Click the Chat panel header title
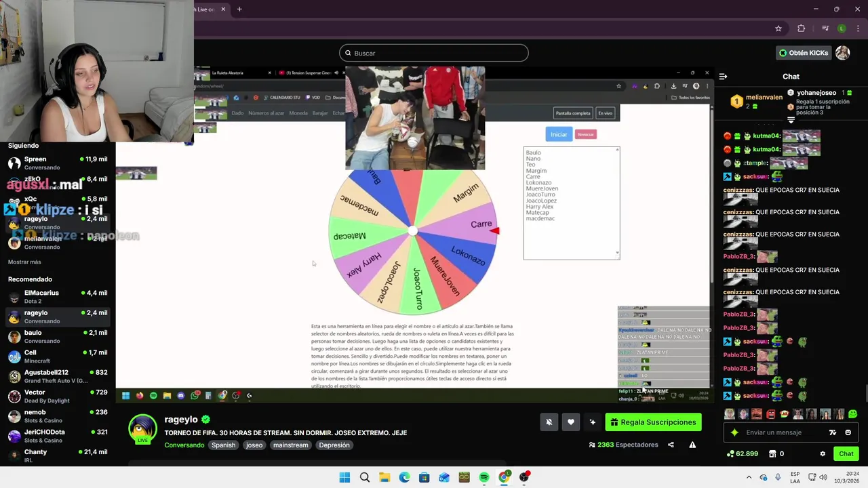The width and height of the screenshot is (868, 488). (791, 77)
